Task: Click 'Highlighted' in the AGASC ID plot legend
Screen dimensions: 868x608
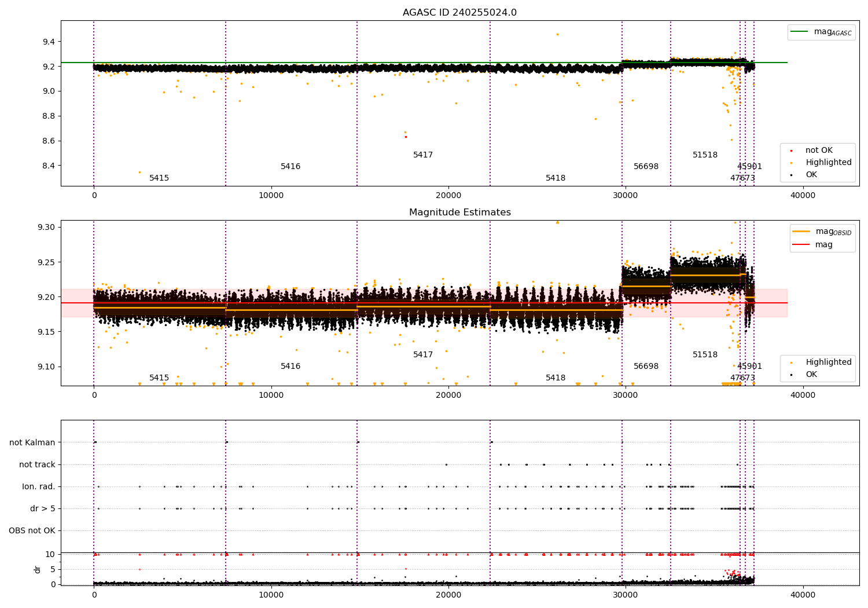Action: click(x=828, y=163)
